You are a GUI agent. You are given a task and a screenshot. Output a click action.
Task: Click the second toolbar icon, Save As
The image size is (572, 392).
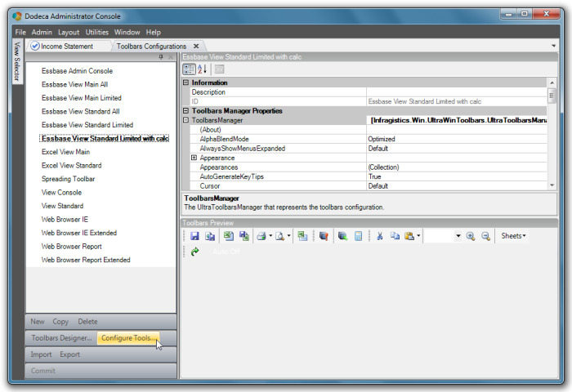click(x=210, y=236)
